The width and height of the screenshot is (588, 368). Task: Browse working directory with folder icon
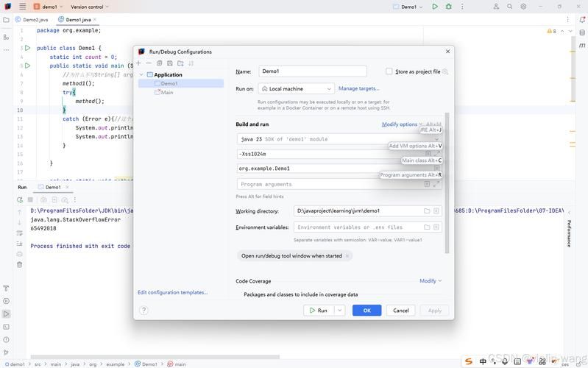pyautogui.click(x=427, y=211)
